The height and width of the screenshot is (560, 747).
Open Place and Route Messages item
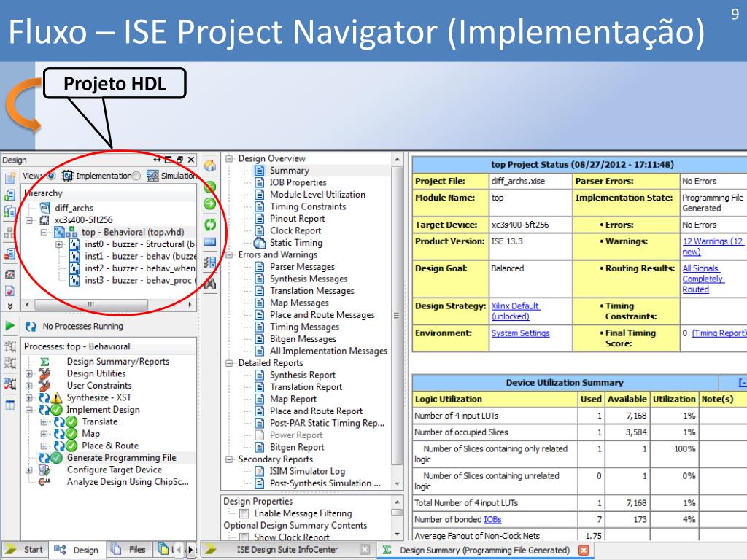(322, 315)
